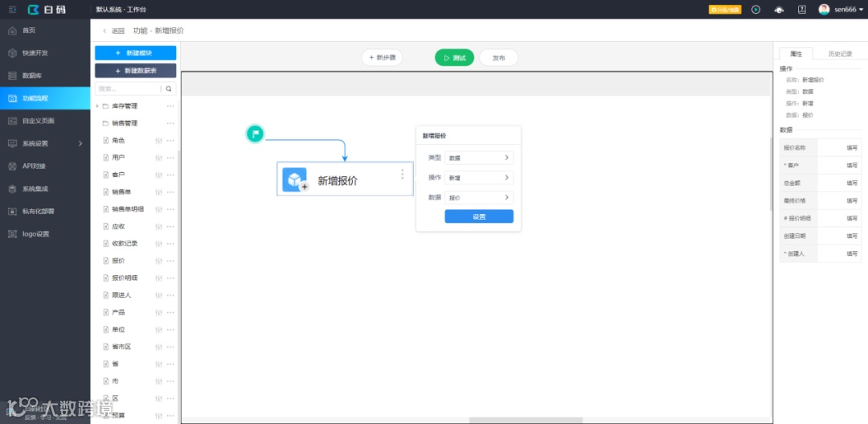Open the customer service headset icon

pos(779,10)
